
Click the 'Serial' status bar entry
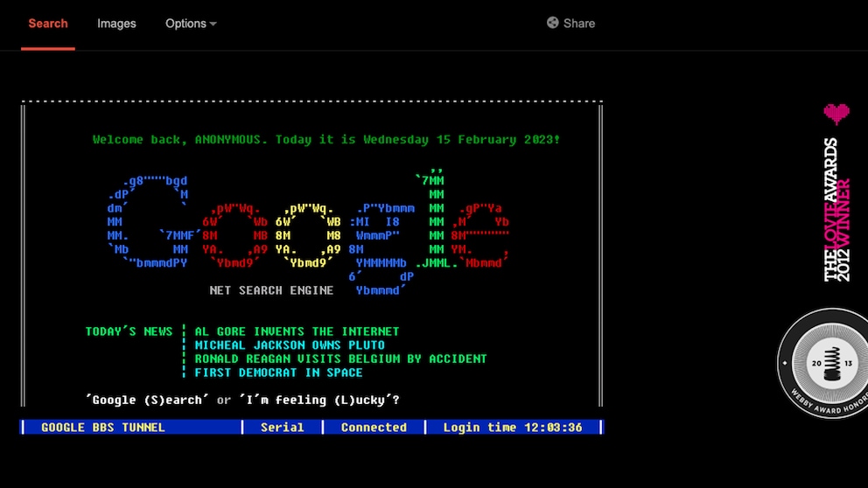click(283, 428)
